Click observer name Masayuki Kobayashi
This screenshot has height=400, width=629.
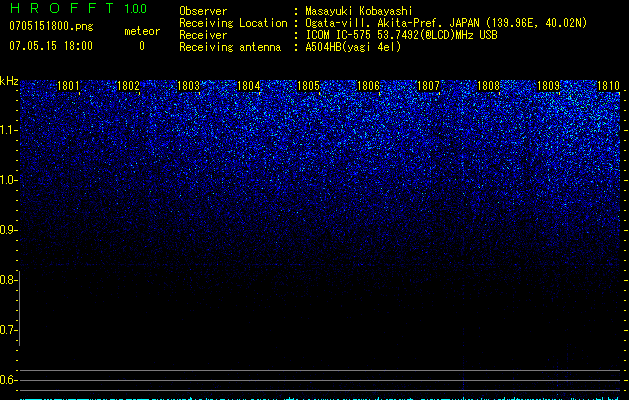359,11
